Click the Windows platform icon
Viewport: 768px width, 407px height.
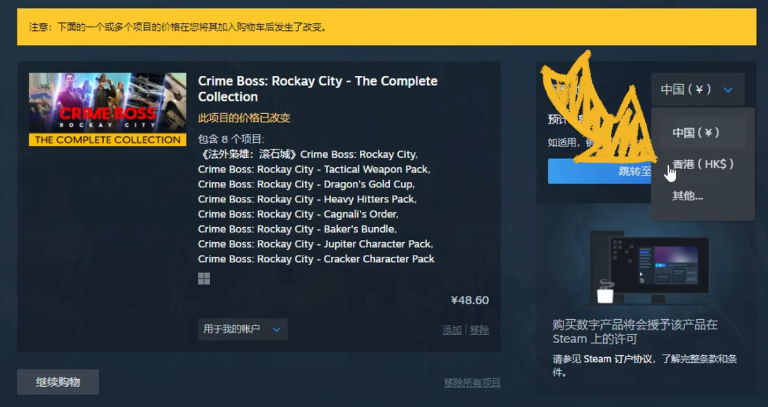click(x=204, y=279)
